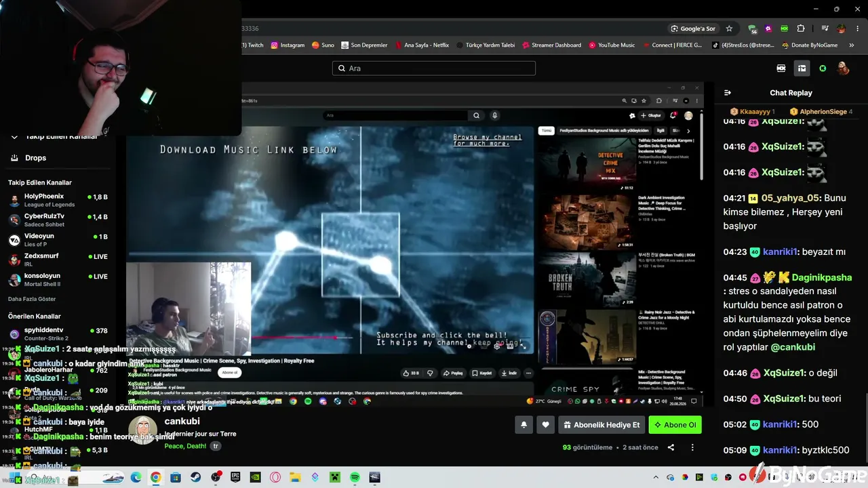Open Microsoft Edge from the taskbar
Screen dimensions: 868x488
click(136, 477)
